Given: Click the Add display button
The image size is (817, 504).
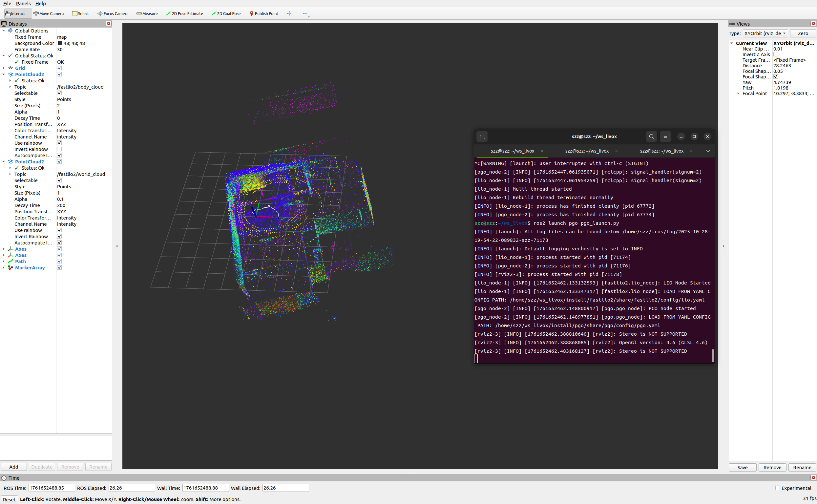Looking at the screenshot, I should coord(14,467).
